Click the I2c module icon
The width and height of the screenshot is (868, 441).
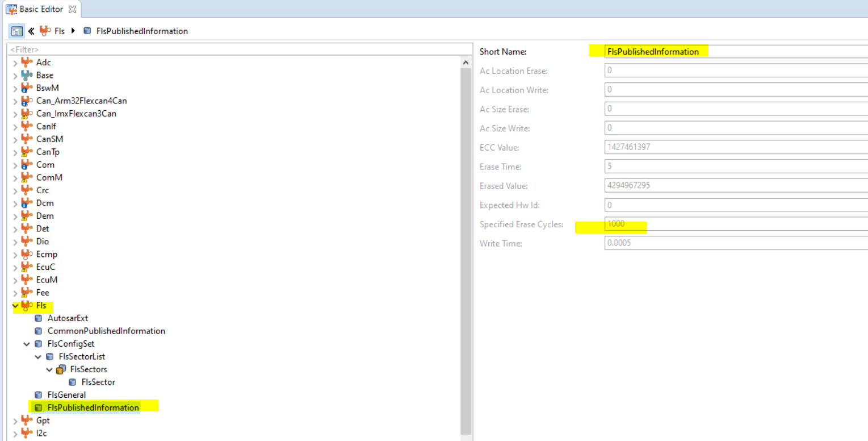coord(26,433)
